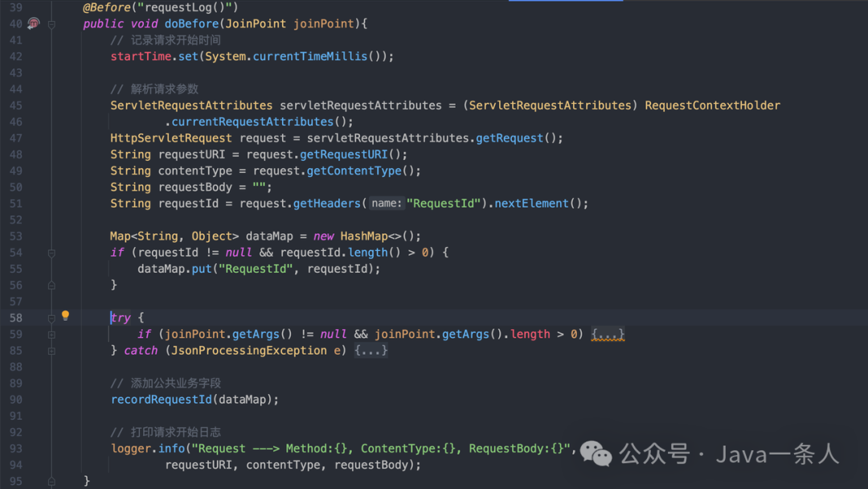This screenshot has height=489, width=868.
Task: Click the AOP advice gutter icon on line 40
Action: pos(34,23)
